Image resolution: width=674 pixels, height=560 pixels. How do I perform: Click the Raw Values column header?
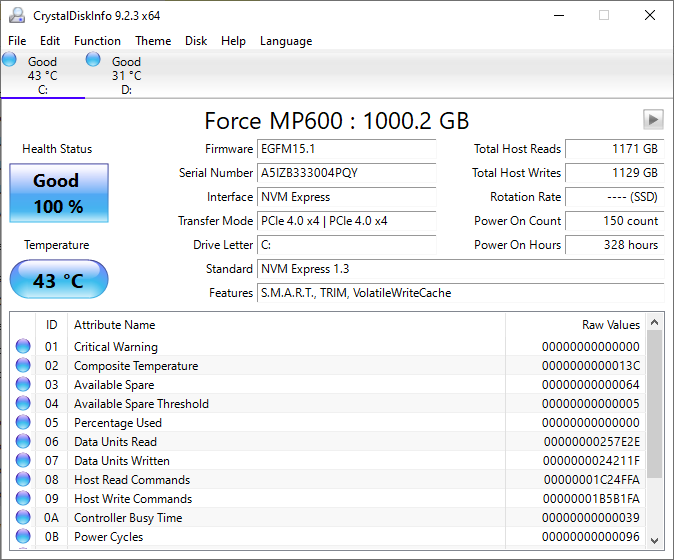pyautogui.click(x=576, y=324)
